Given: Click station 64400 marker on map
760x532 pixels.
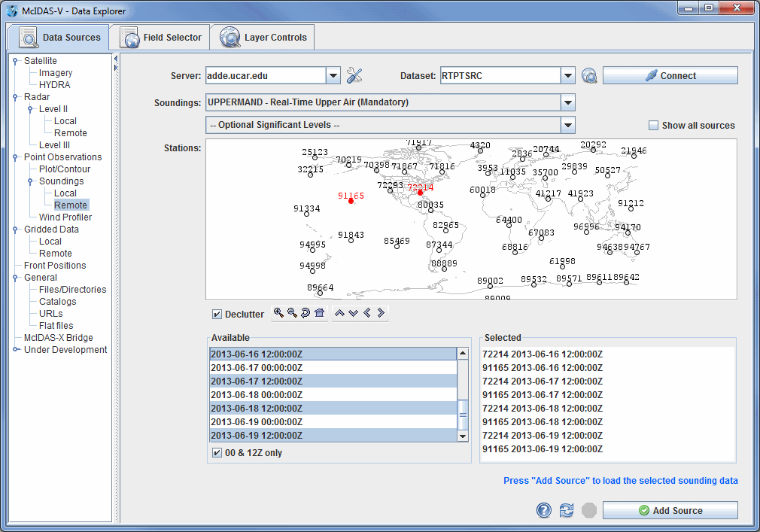Looking at the screenshot, I should pos(509,225).
